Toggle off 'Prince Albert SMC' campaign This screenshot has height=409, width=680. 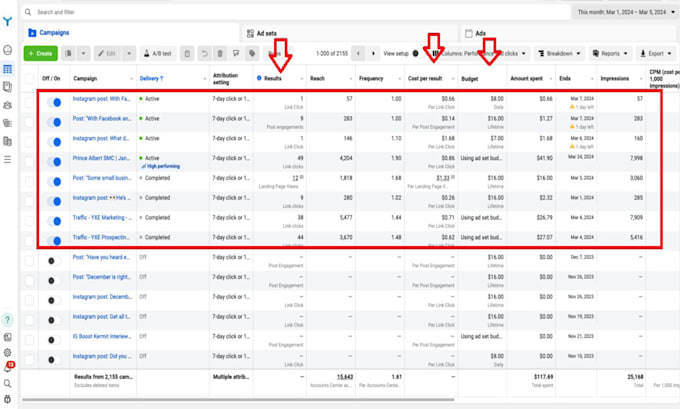coord(54,162)
